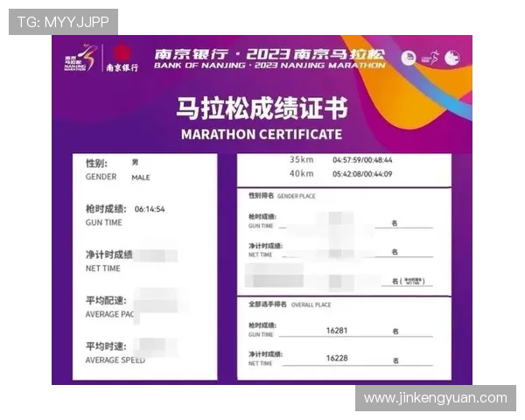Image resolution: width=525 pixels, height=420 pixels.
Task: Click the China Athletics runner logo in header
Action: point(430,58)
